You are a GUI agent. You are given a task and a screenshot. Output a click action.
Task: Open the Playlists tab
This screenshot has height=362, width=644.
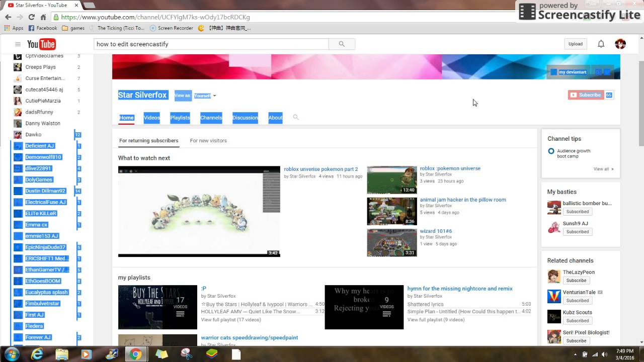coord(180,118)
